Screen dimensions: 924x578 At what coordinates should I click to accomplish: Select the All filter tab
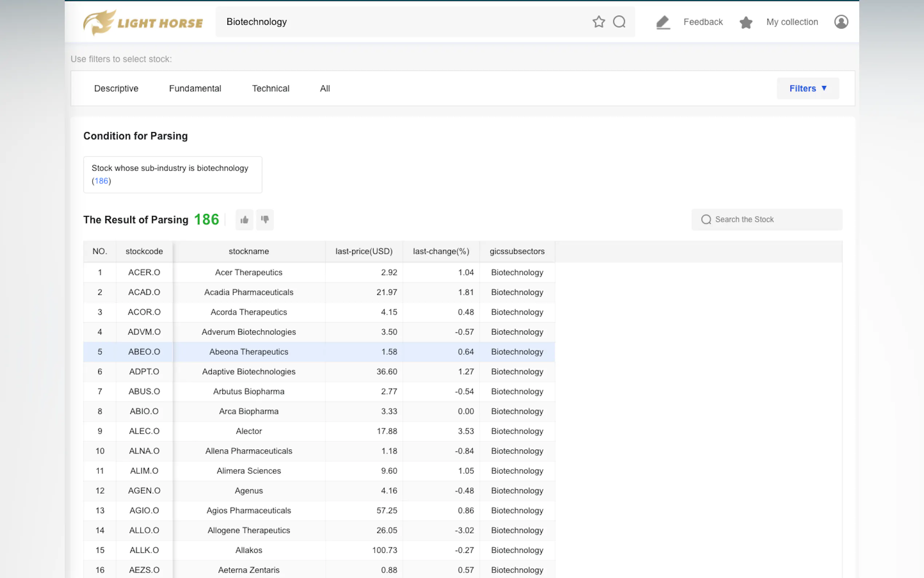point(325,88)
